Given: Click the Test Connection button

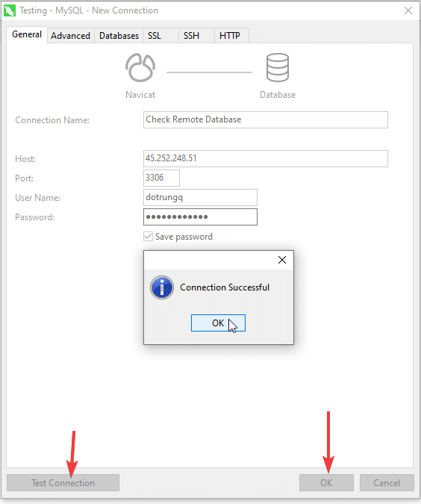Looking at the screenshot, I should pyautogui.click(x=63, y=483).
